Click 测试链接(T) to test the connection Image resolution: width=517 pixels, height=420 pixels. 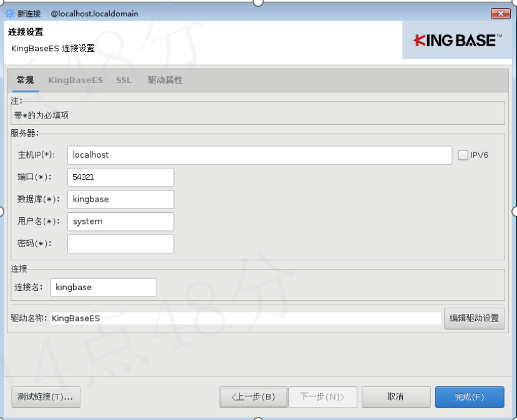click(45, 397)
